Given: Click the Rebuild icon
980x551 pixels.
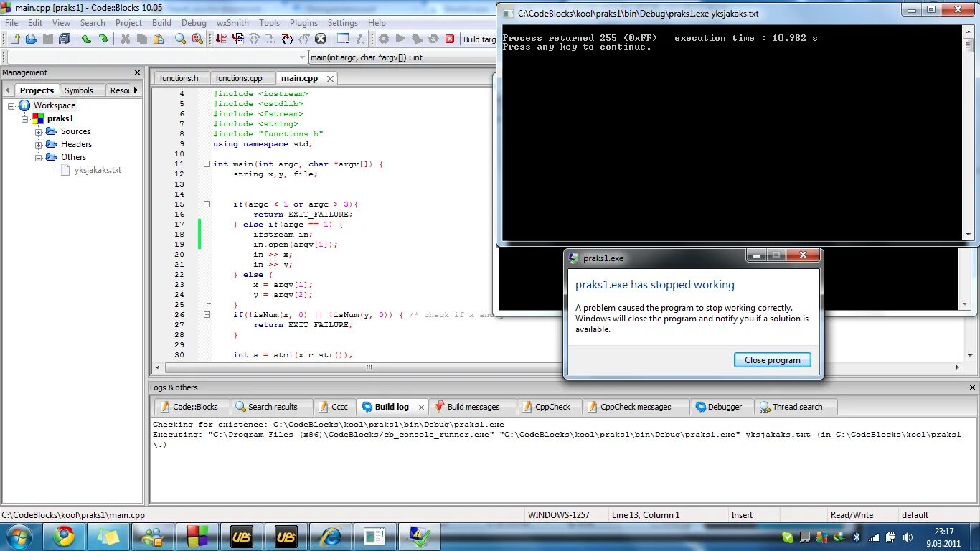Looking at the screenshot, I should pos(433,39).
